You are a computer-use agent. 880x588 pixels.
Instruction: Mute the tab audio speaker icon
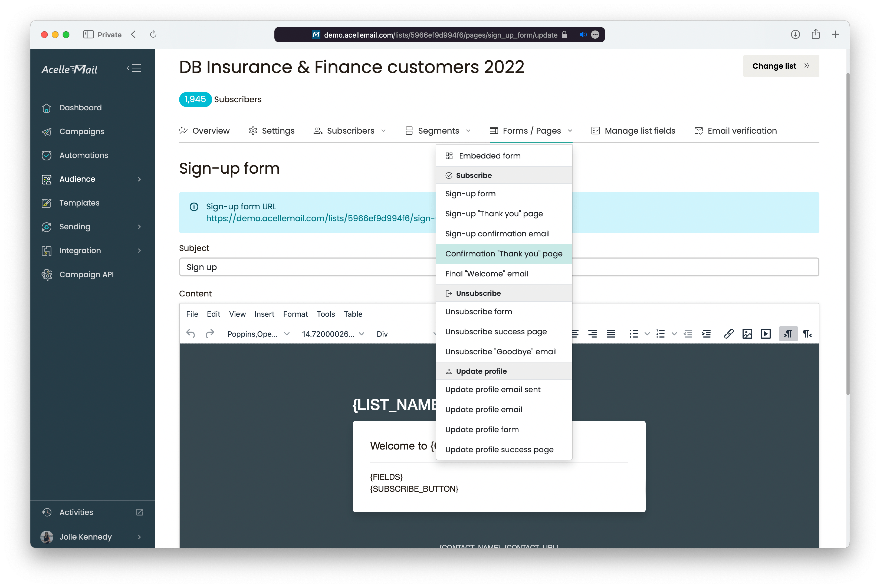pyautogui.click(x=583, y=35)
